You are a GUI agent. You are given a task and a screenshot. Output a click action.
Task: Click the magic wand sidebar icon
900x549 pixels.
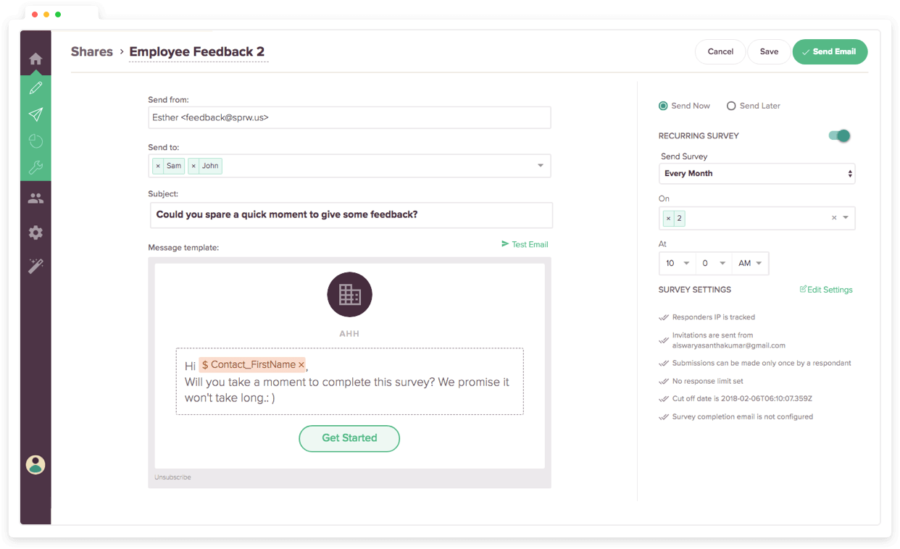pos(36,266)
